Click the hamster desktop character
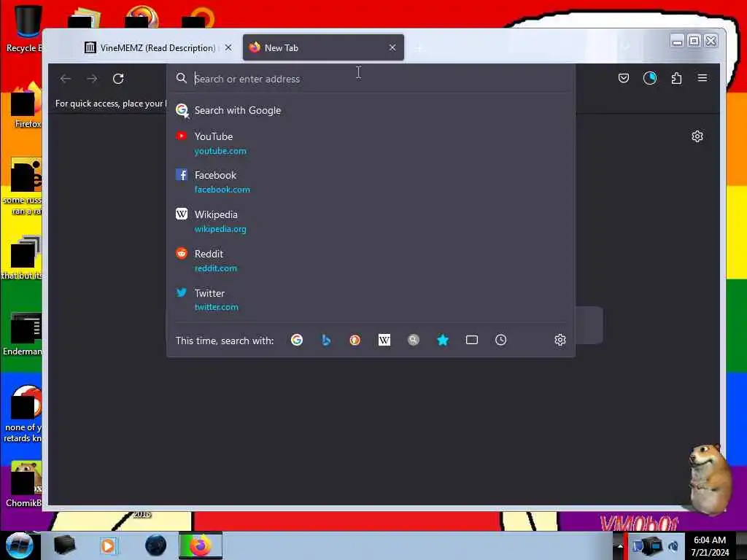 (709, 478)
